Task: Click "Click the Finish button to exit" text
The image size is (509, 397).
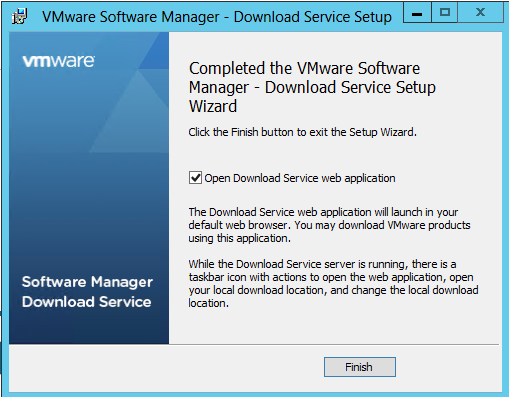Action: point(302,132)
